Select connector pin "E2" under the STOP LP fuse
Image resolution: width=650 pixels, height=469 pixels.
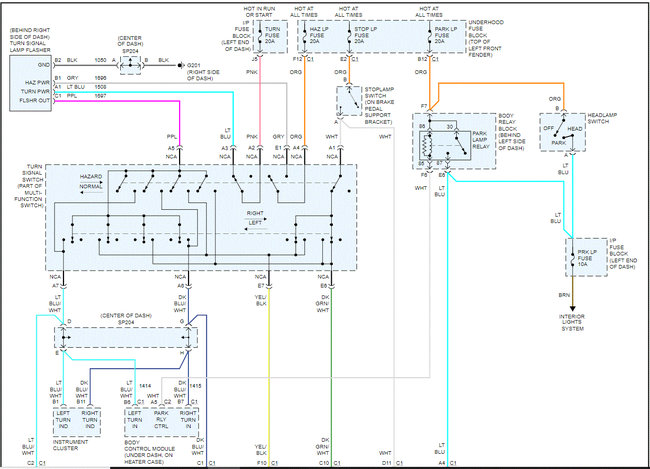tap(344, 59)
